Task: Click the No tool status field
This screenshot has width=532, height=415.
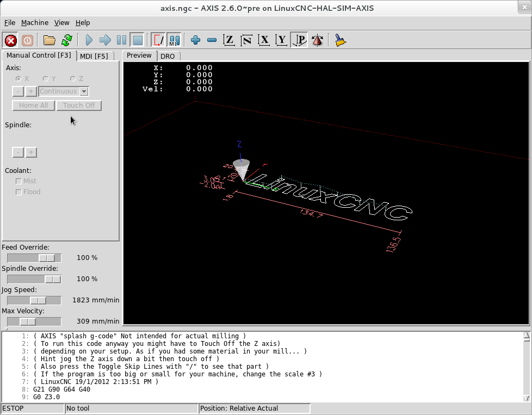Action: [131, 408]
